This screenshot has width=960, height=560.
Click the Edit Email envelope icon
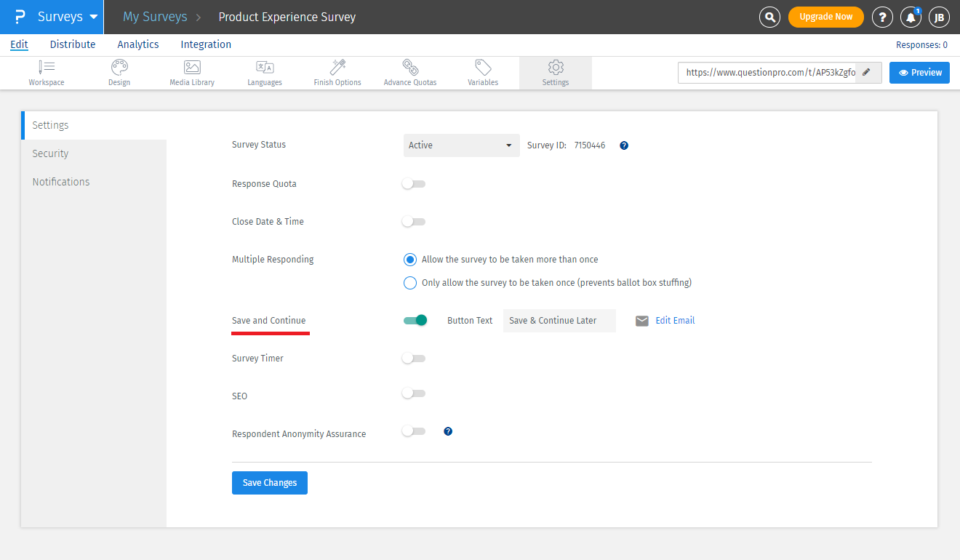641,320
